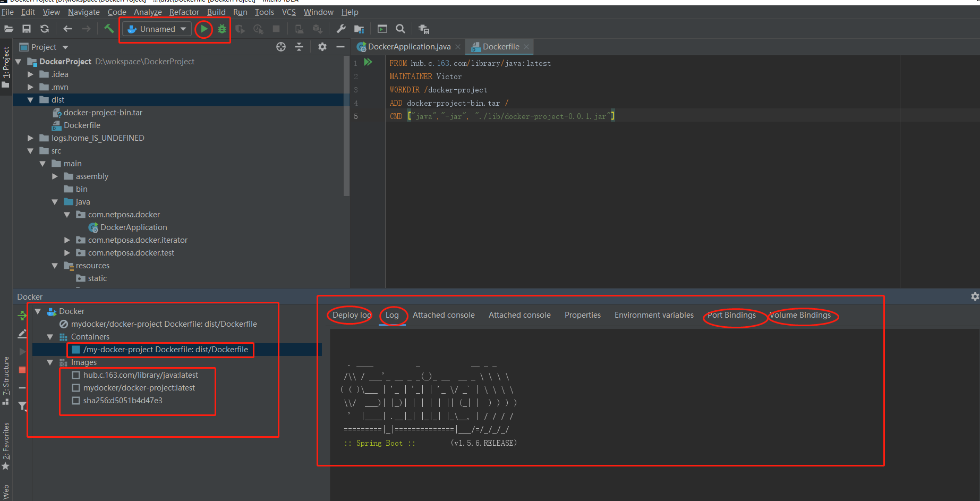Open the Volume Bindings tab

click(x=800, y=315)
